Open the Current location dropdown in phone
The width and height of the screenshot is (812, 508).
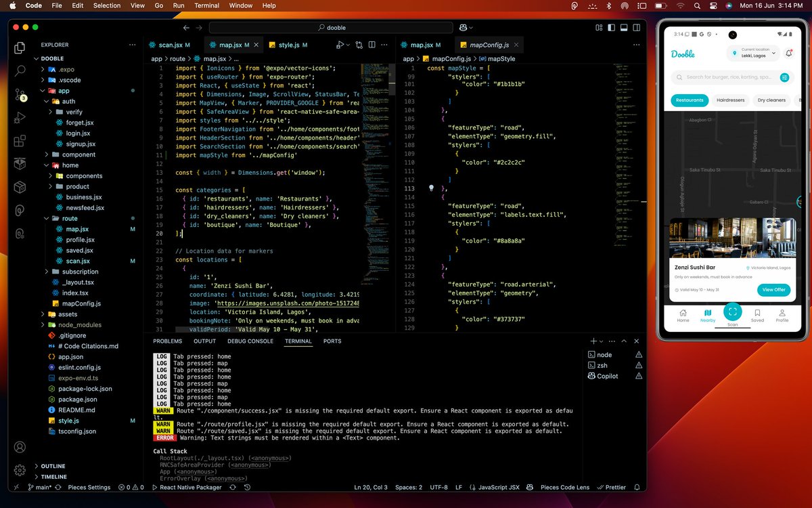(x=753, y=54)
